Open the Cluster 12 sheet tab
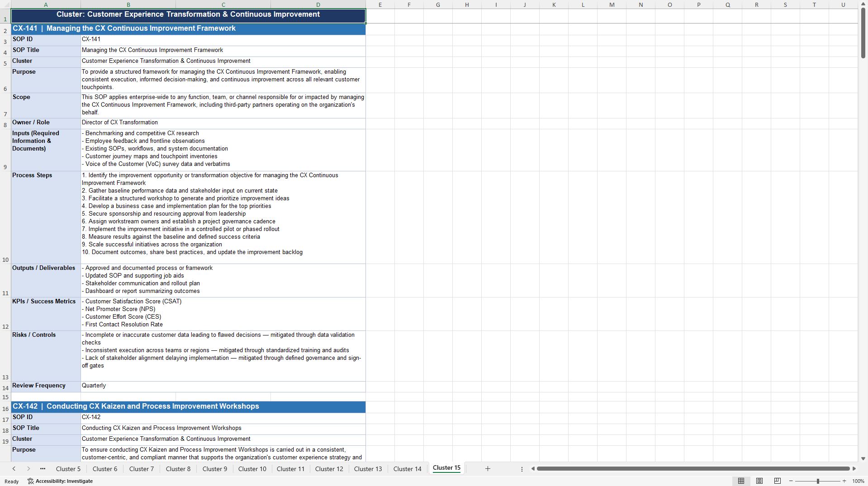This screenshot has height=486, width=868. click(329, 469)
